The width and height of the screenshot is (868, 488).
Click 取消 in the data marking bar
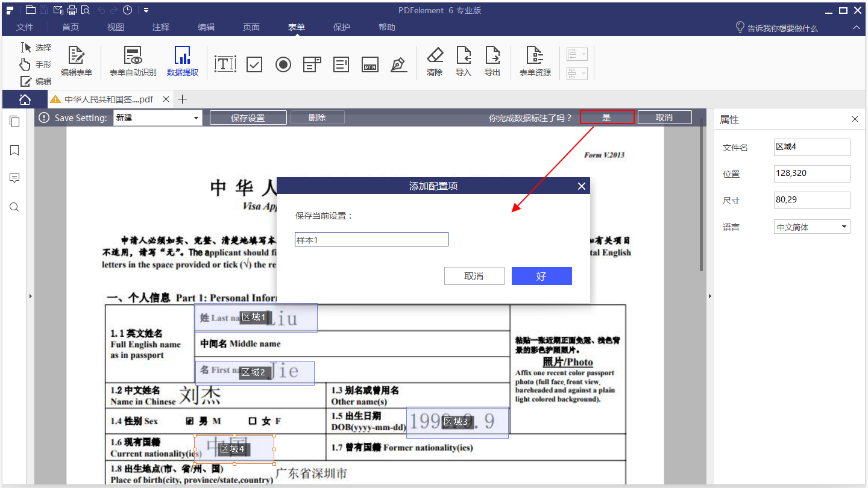[x=664, y=117]
